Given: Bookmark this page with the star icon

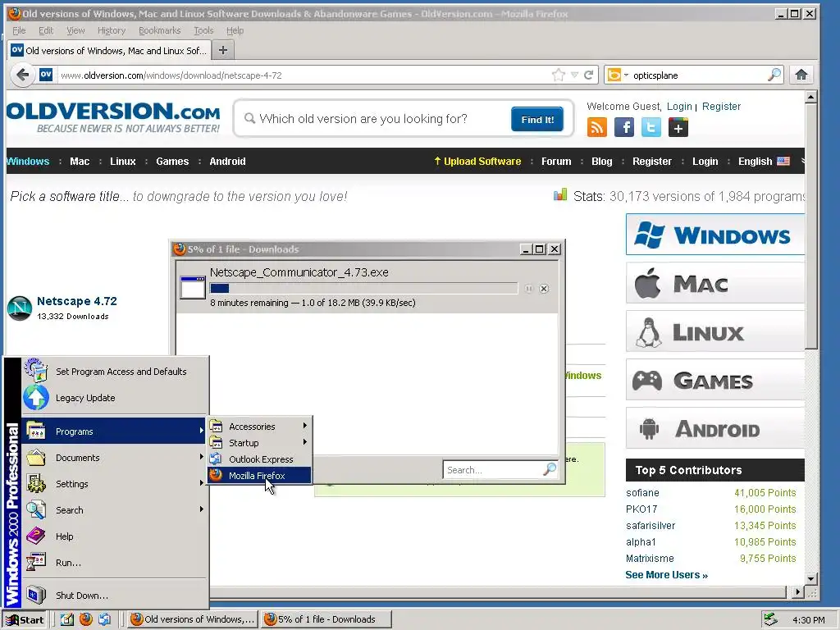Looking at the screenshot, I should pyautogui.click(x=558, y=75).
